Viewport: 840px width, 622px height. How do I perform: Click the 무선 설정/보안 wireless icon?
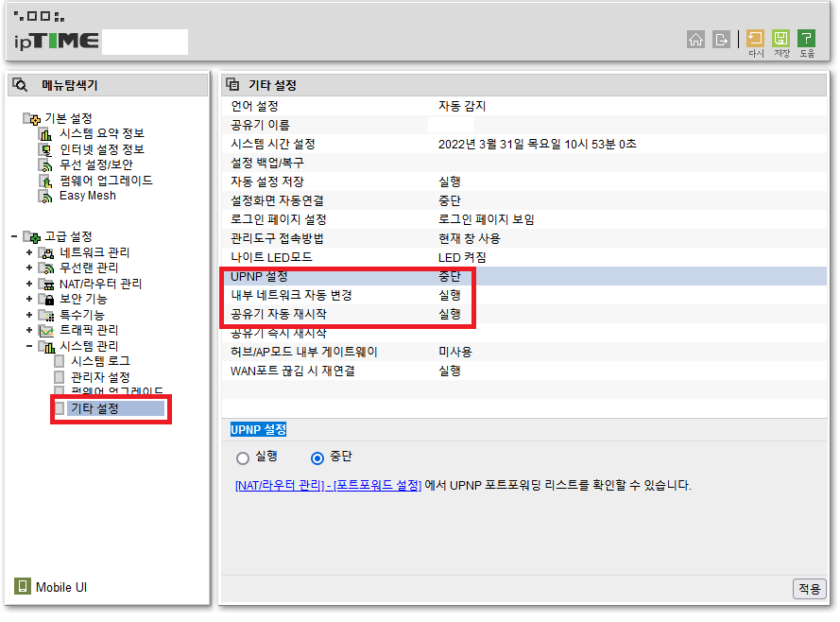pyautogui.click(x=45, y=165)
